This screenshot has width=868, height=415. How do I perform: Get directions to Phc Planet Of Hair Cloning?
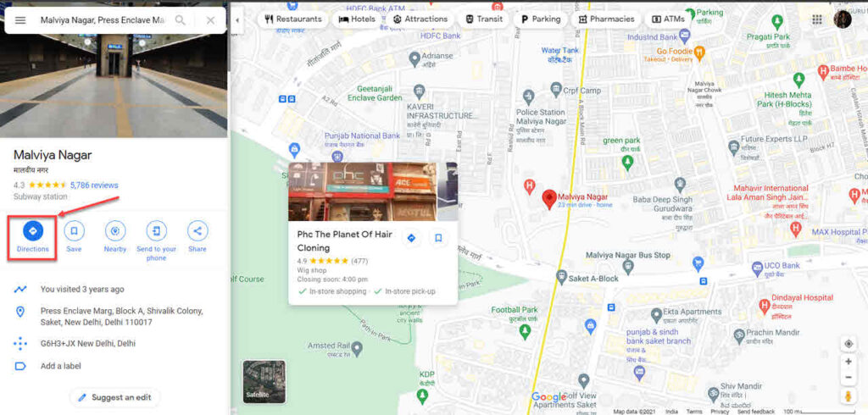[x=411, y=238]
